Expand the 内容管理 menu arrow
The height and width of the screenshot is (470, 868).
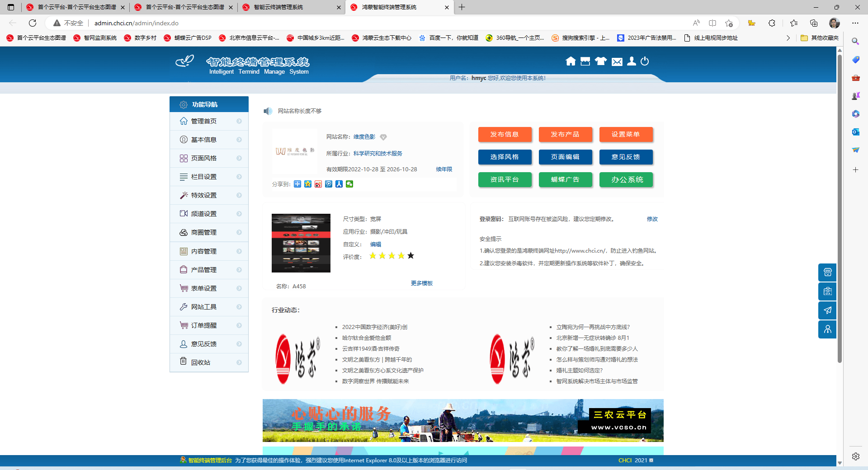point(239,251)
